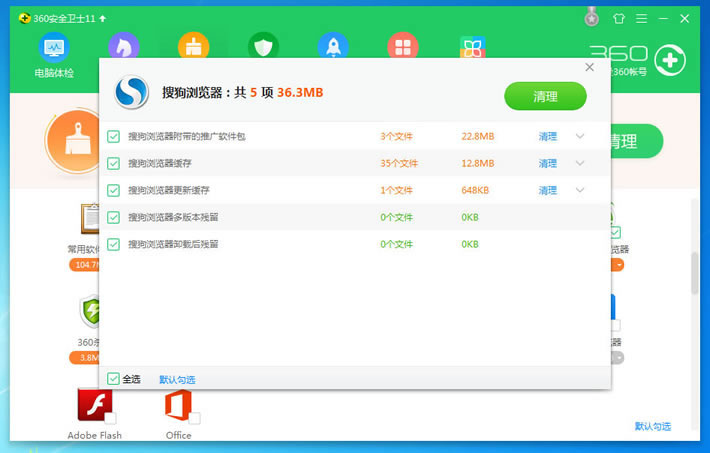Toggle 搜狗浏览器多版本残留 checkbox
This screenshot has height=453, width=710.
coord(113,217)
